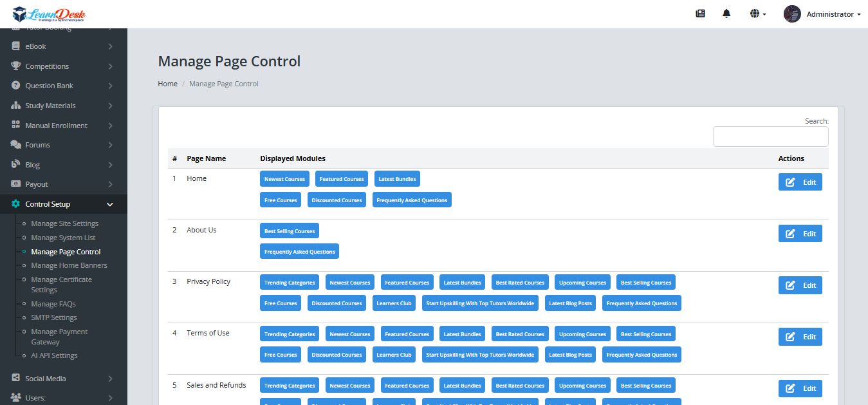The width and height of the screenshot is (868, 405).
Task: Go to Home breadcrumb link
Action: pos(167,84)
